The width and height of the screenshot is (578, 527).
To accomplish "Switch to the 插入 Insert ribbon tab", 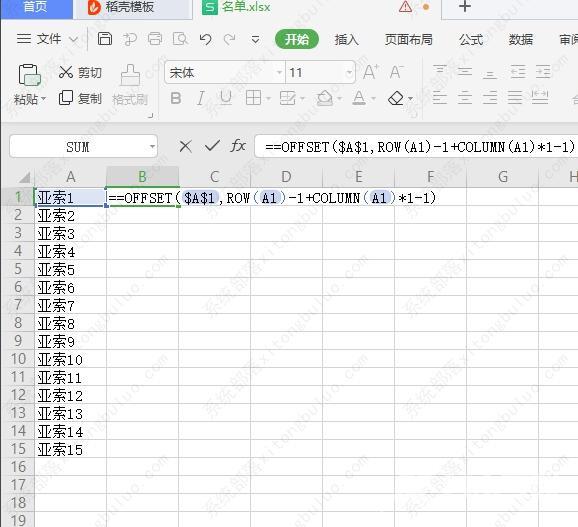I will [347, 39].
